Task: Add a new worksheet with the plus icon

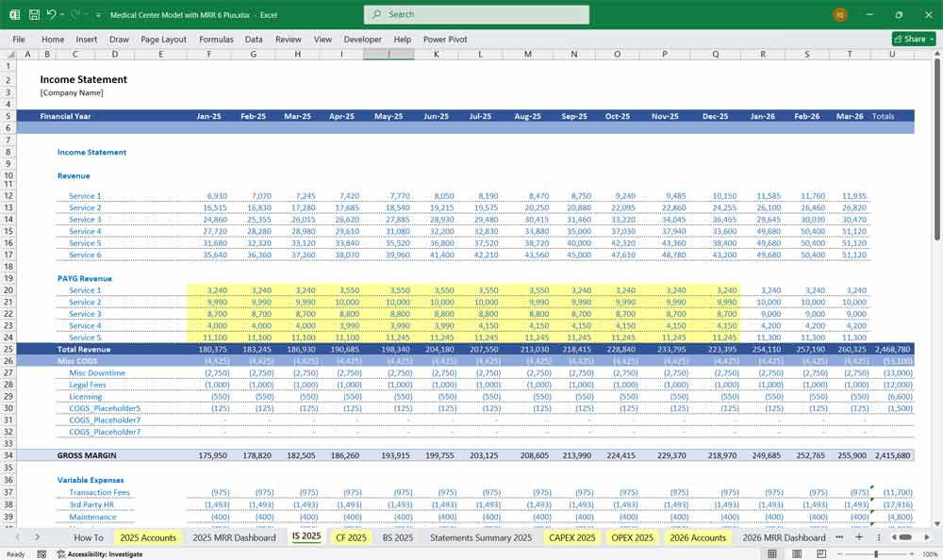Action: (858, 536)
